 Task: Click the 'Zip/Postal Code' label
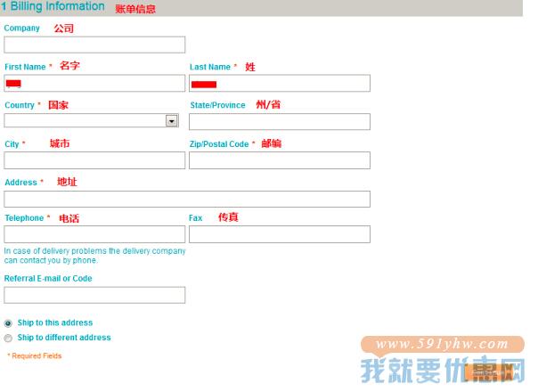tap(219, 144)
